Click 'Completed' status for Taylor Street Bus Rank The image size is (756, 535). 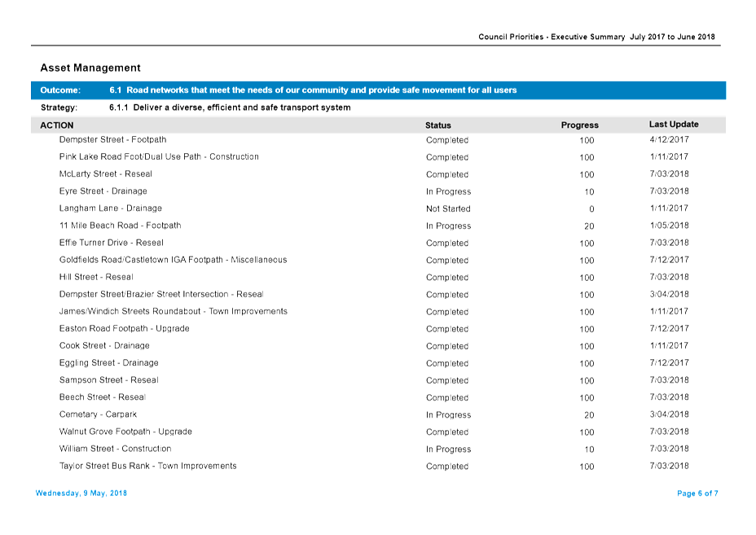[x=447, y=467]
